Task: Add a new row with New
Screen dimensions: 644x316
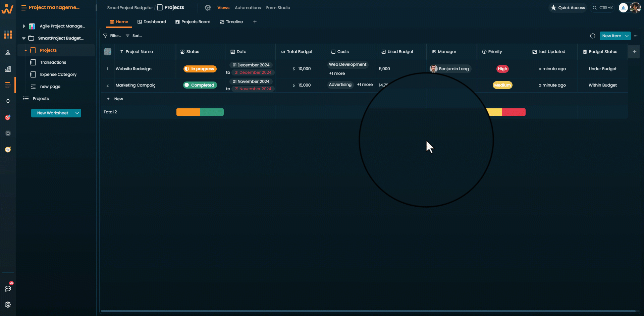Action: point(115,99)
